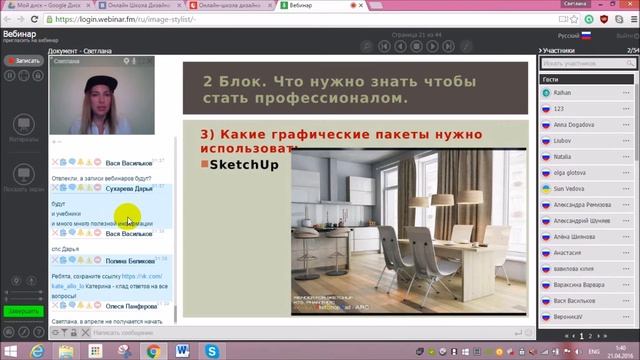Open the options dots for participant 123

(x=626, y=109)
